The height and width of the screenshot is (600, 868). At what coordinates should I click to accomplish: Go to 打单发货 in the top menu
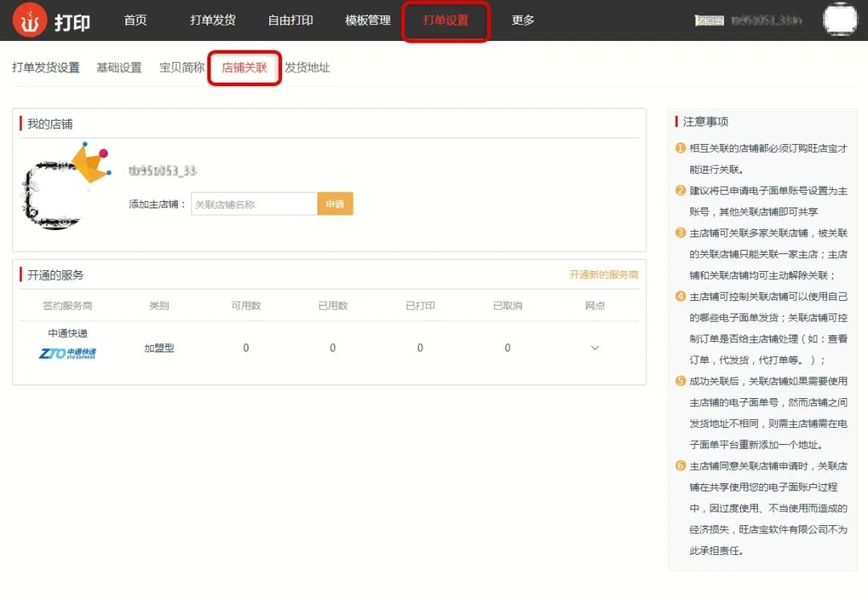(212, 21)
